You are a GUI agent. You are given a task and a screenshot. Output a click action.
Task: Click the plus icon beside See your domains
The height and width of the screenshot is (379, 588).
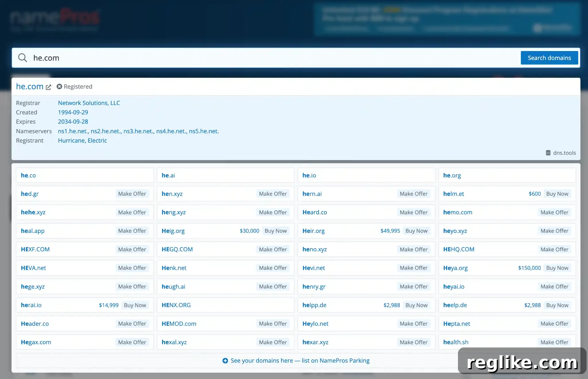point(225,361)
